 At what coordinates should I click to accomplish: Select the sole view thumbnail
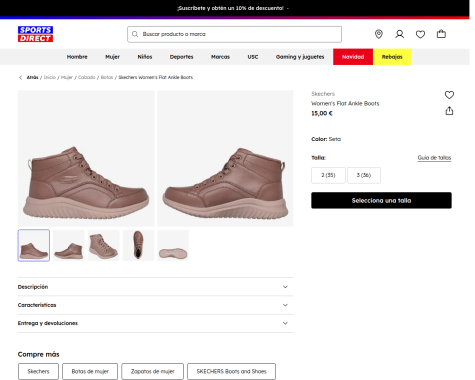point(173,245)
